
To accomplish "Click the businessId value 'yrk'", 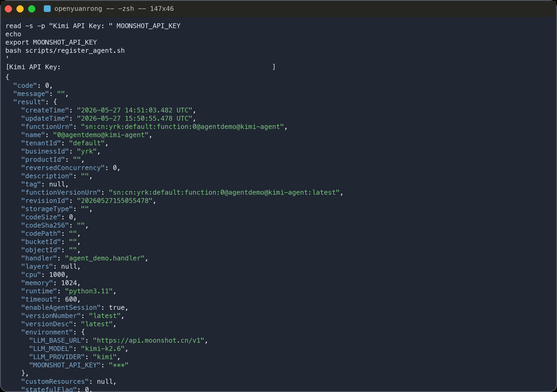I will pos(87,151).
